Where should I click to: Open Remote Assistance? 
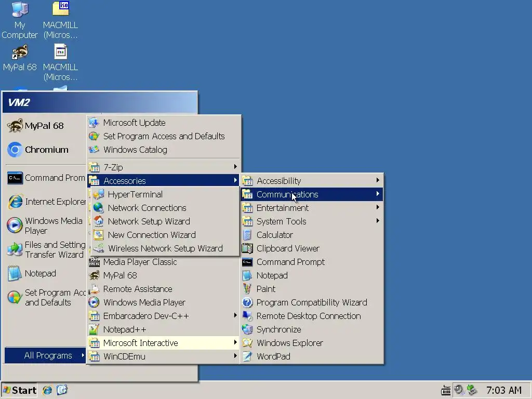point(164,289)
